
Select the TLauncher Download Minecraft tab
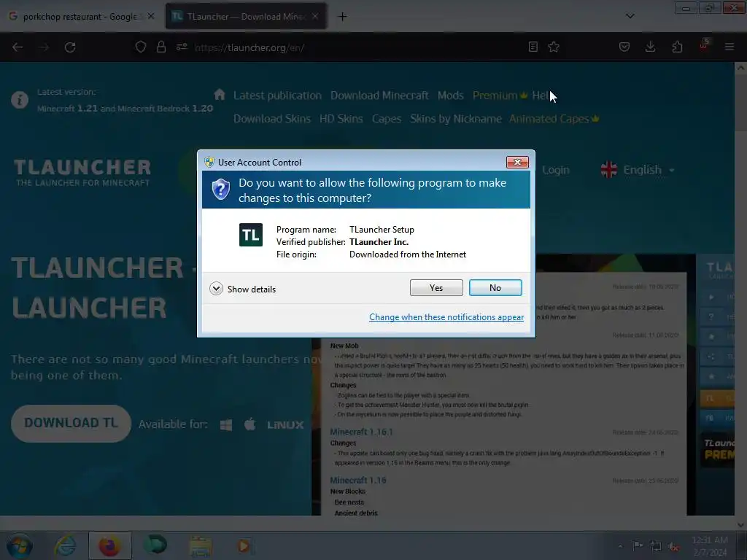[x=245, y=17]
